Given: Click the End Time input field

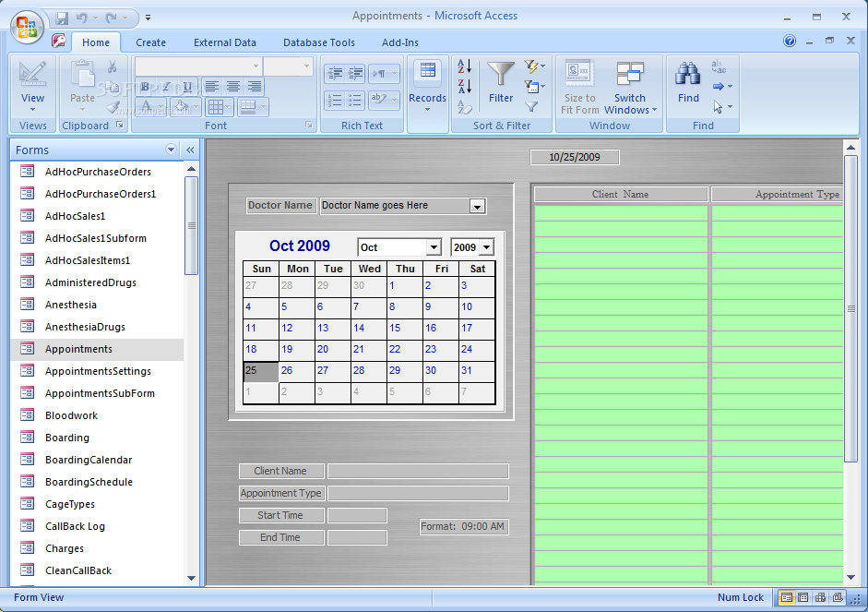Looking at the screenshot, I should point(357,538).
